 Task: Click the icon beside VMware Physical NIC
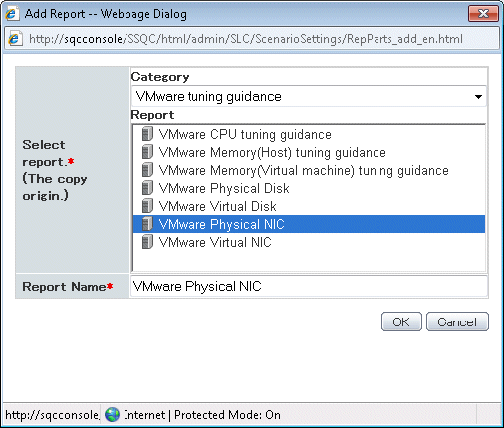tap(147, 224)
